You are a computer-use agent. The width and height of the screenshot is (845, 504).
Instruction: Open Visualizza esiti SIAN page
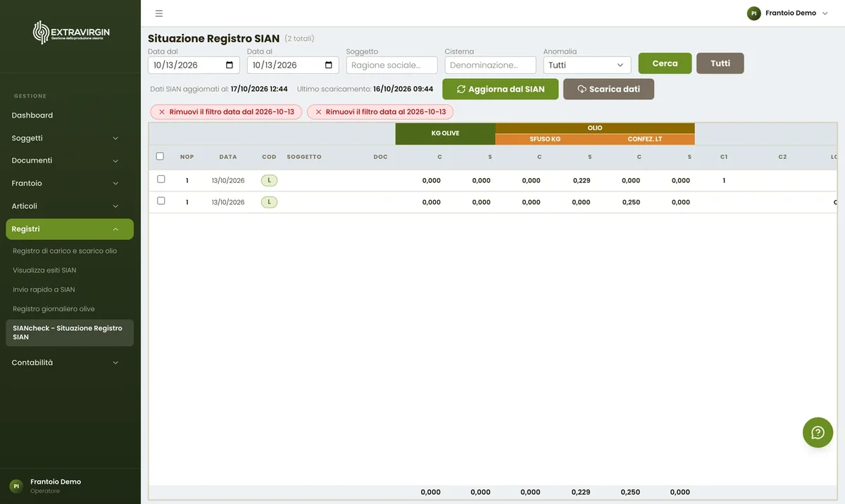(x=44, y=270)
